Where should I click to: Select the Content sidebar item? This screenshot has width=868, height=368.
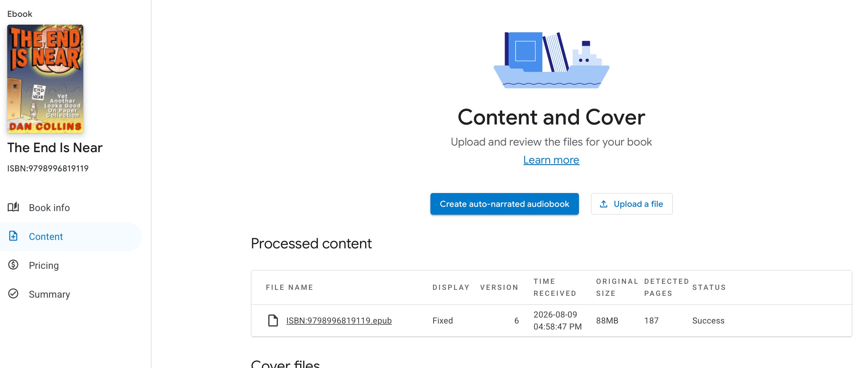click(x=71, y=237)
